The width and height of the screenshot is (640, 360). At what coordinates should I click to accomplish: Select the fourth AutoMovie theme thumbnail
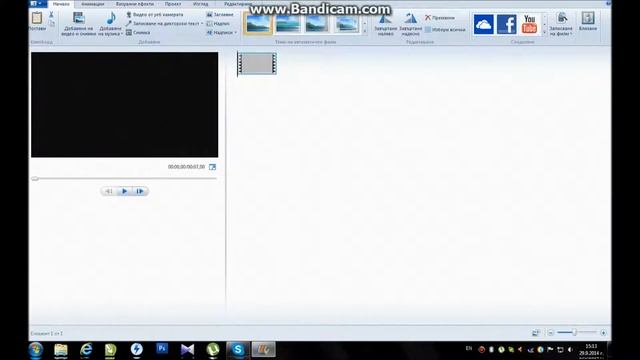tap(346, 23)
